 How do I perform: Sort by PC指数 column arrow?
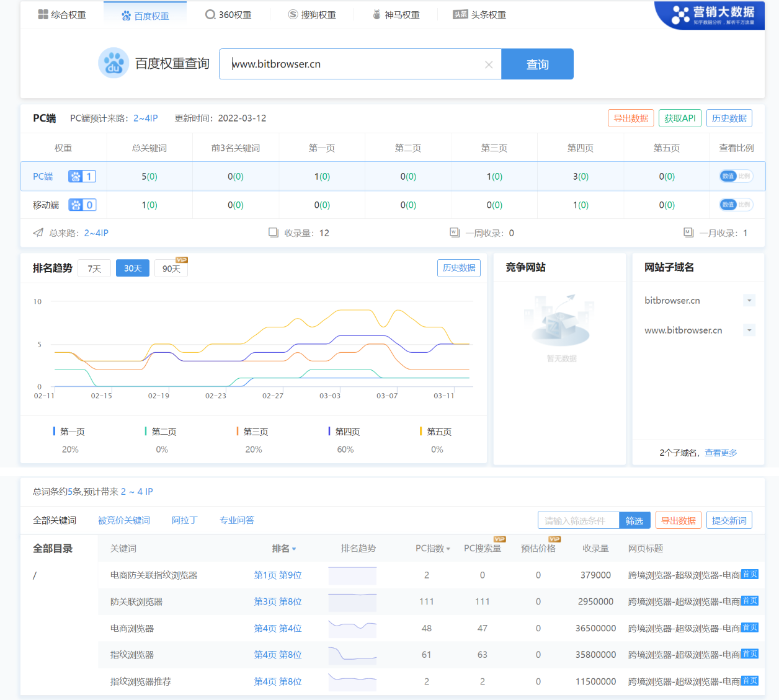click(x=448, y=549)
